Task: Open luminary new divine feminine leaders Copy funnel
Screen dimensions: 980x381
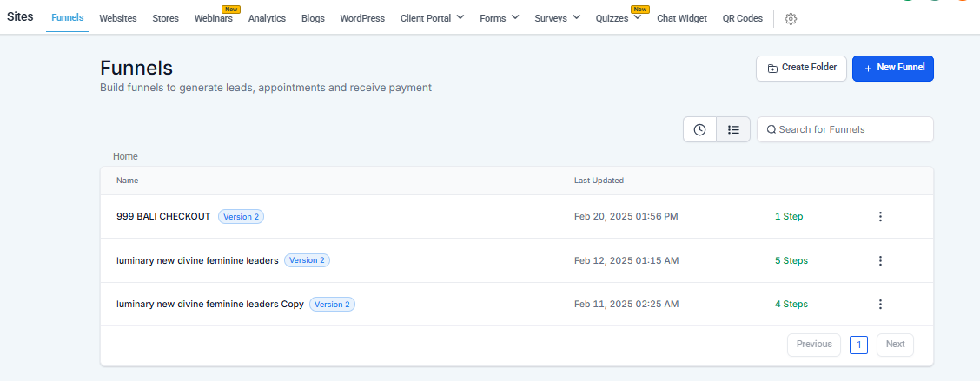Action: [210, 304]
